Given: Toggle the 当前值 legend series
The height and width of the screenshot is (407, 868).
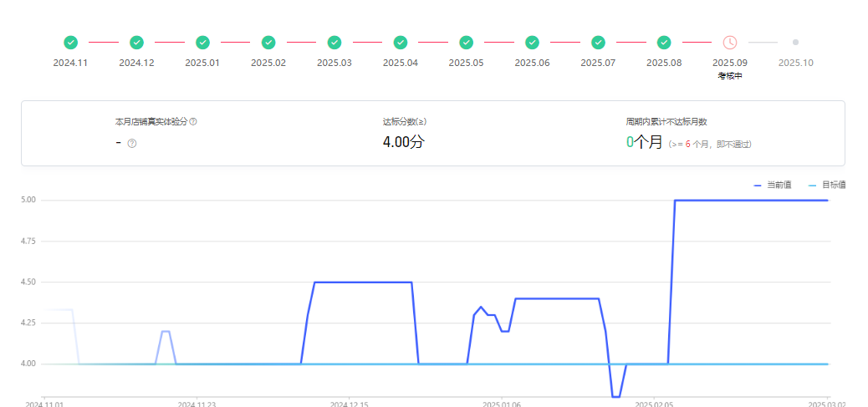Looking at the screenshot, I should point(773,185).
